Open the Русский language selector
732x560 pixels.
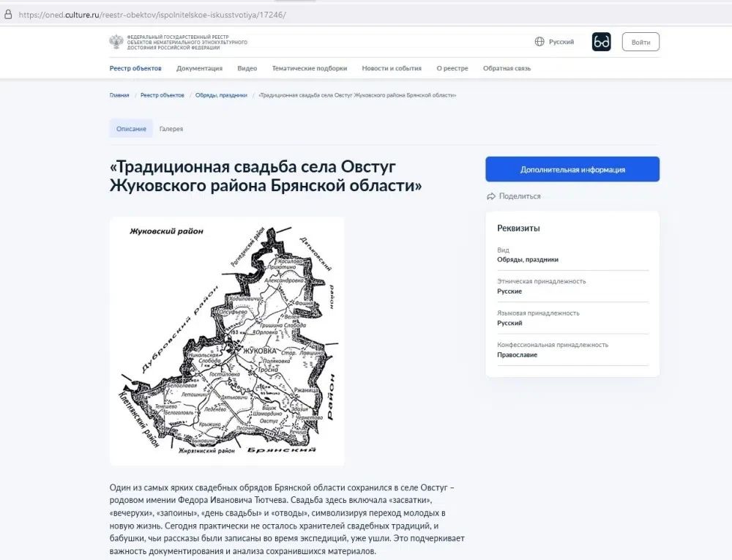[x=554, y=42]
